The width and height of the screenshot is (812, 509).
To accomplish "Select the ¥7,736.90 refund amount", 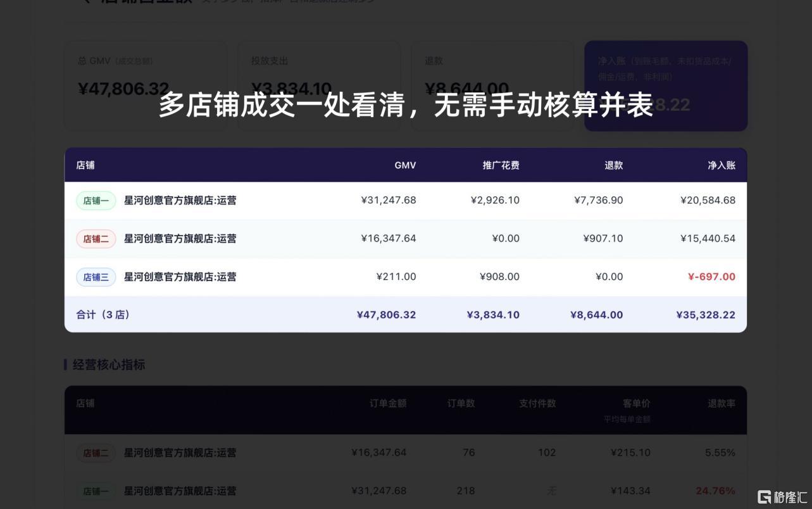I will pyautogui.click(x=599, y=200).
